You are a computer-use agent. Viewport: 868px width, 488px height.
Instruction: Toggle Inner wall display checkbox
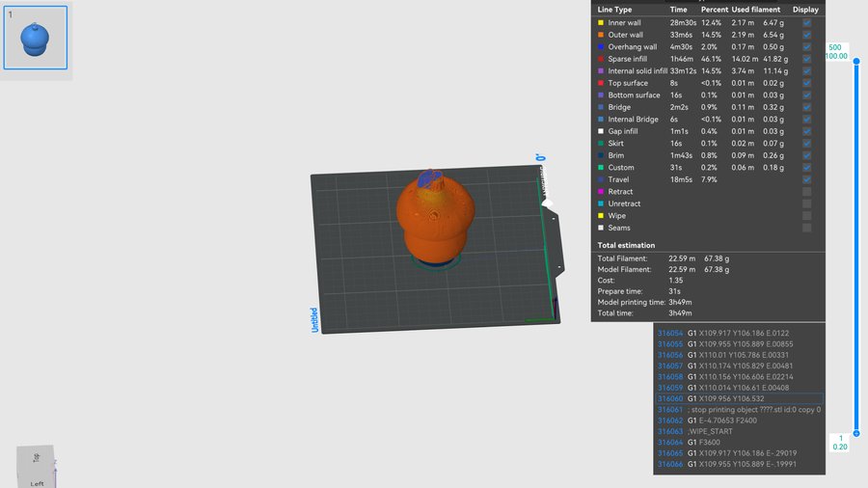point(806,23)
